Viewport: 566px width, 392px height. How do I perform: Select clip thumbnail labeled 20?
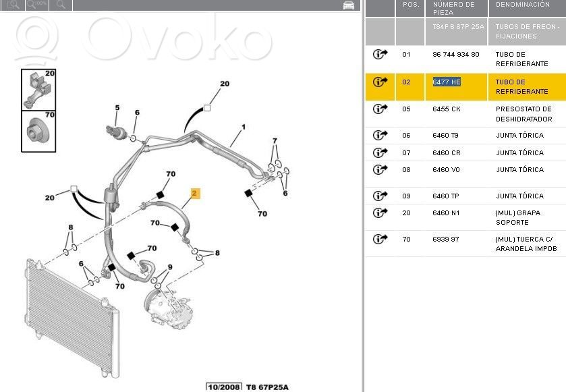click(38, 90)
